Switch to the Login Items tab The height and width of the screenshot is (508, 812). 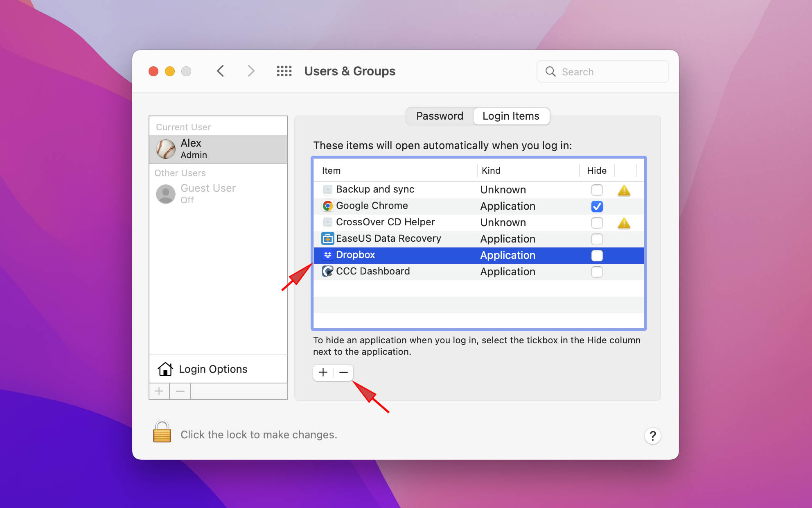tap(510, 116)
